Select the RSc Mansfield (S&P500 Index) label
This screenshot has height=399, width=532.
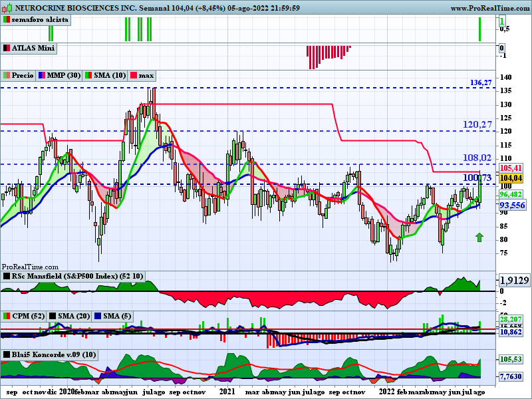pyautogui.click(x=77, y=276)
